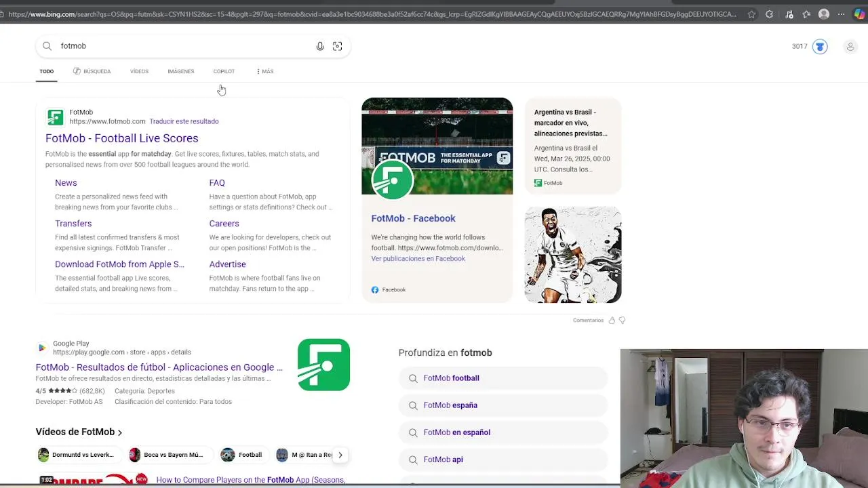
Task: Switch to the COPILOT tab
Action: click(x=224, y=71)
